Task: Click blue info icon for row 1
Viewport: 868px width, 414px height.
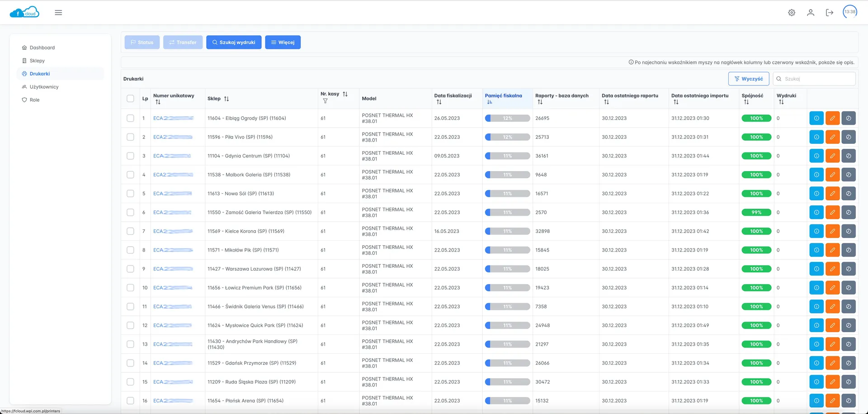Action: click(816, 118)
